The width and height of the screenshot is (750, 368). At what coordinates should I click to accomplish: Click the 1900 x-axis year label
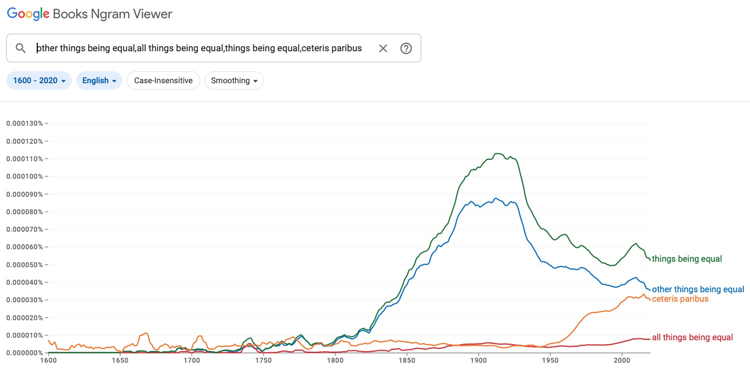(478, 358)
